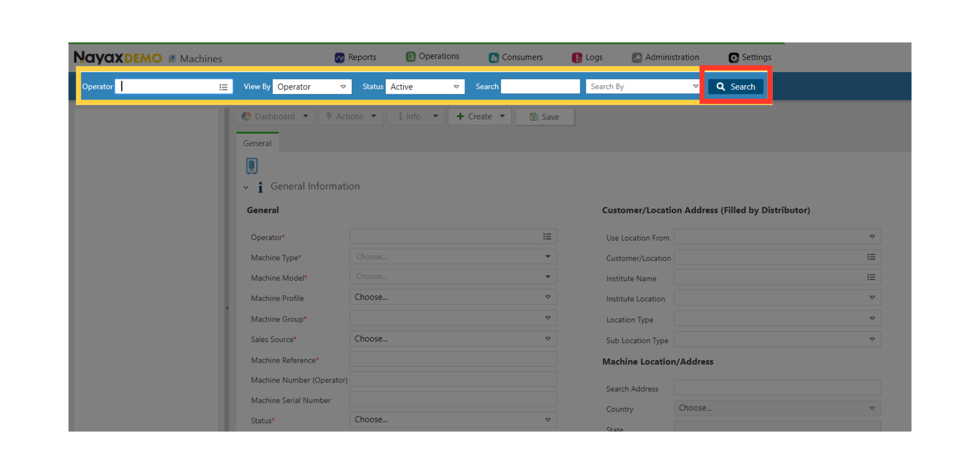Click the Operations icon in top navigation
The height and width of the screenshot is (474, 980).
pyautogui.click(x=410, y=57)
